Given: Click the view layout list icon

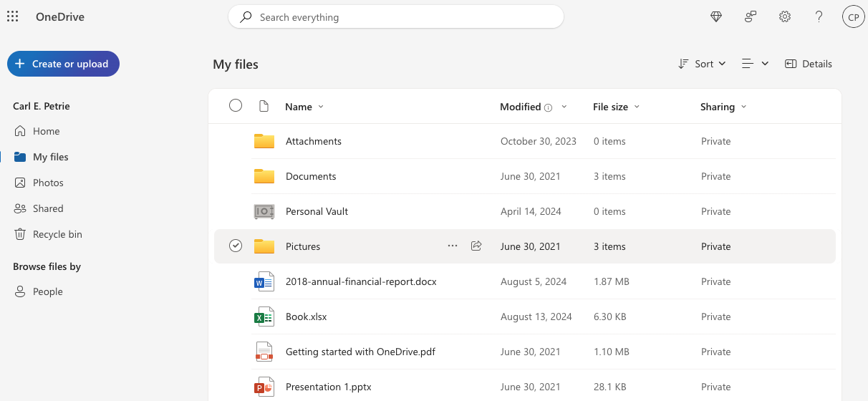Looking at the screenshot, I should (748, 64).
